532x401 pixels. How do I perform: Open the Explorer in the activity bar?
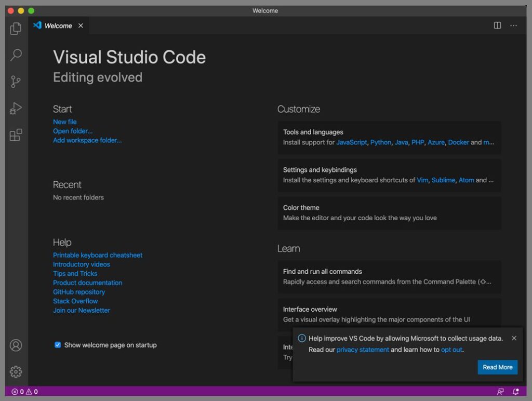[x=16, y=29]
